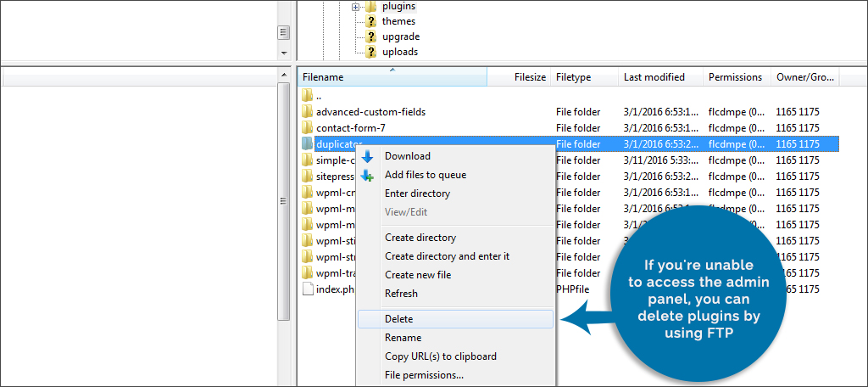Click the parent directory '..' folder icon

click(x=307, y=96)
